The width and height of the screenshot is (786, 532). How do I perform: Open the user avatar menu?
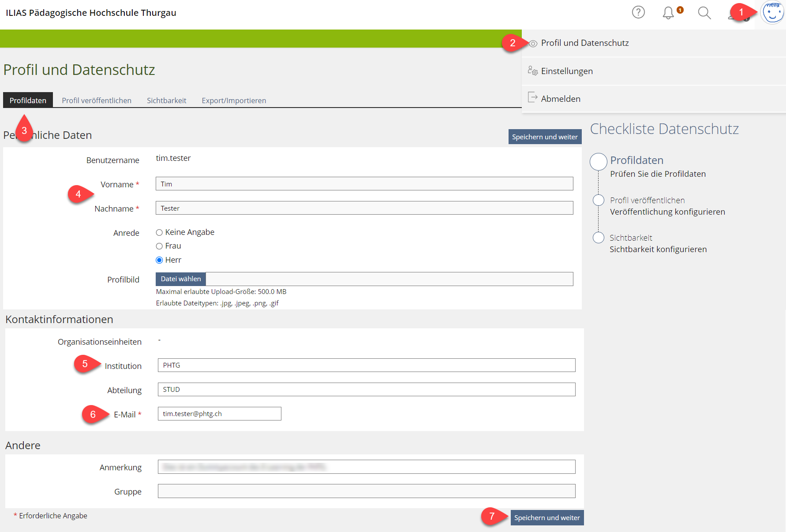click(x=772, y=13)
